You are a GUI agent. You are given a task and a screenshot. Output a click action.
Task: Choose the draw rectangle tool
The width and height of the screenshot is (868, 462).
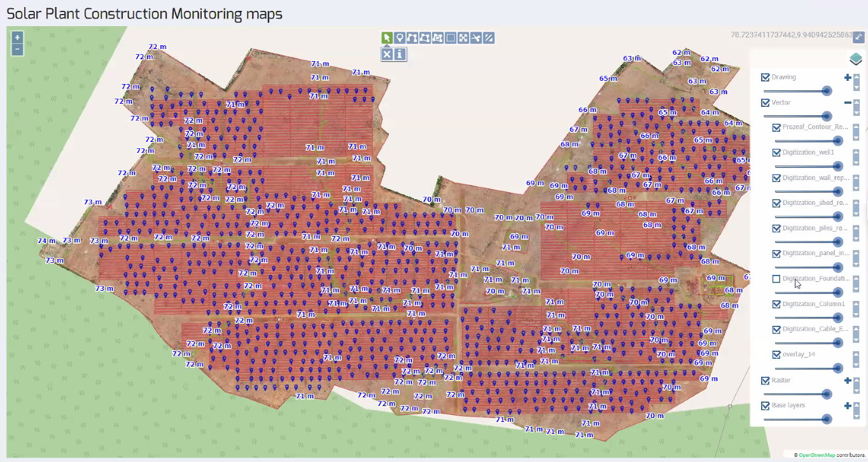pyautogui.click(x=451, y=38)
